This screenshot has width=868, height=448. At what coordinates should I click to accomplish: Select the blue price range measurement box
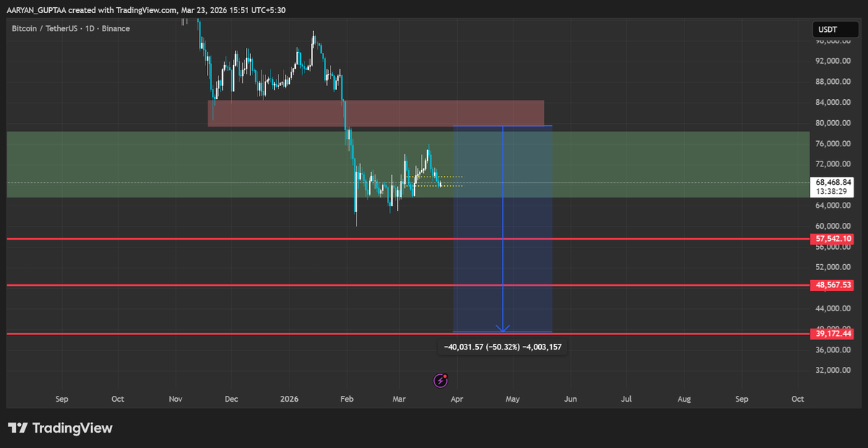(x=503, y=229)
